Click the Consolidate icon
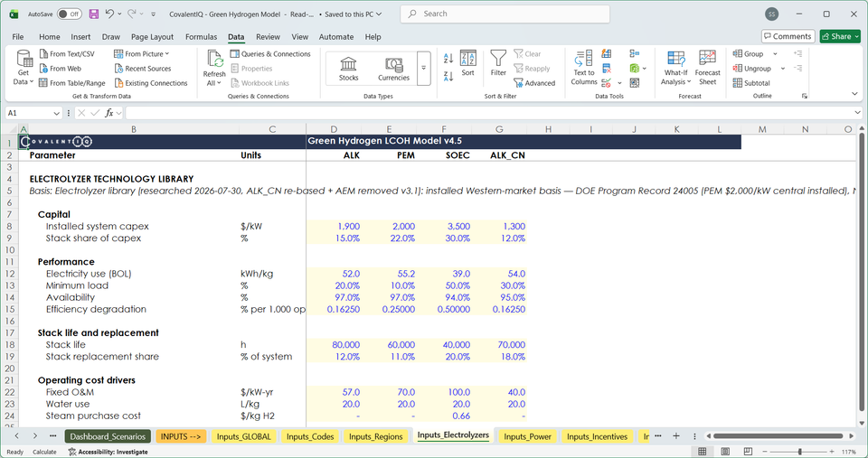 (x=635, y=53)
